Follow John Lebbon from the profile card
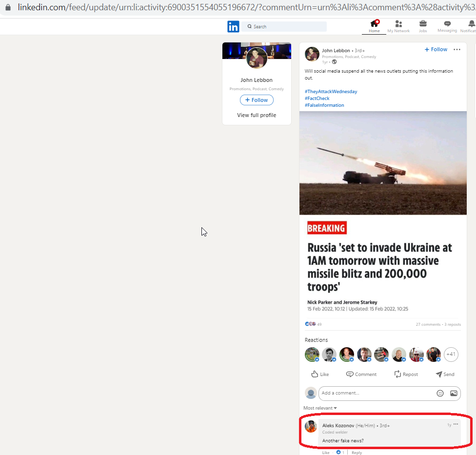 pyautogui.click(x=257, y=100)
